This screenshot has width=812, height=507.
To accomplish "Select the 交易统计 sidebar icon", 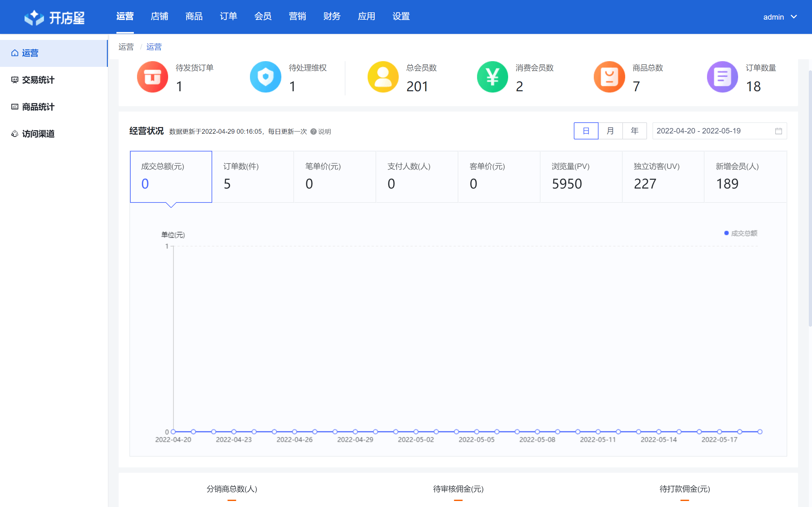I will coord(15,80).
